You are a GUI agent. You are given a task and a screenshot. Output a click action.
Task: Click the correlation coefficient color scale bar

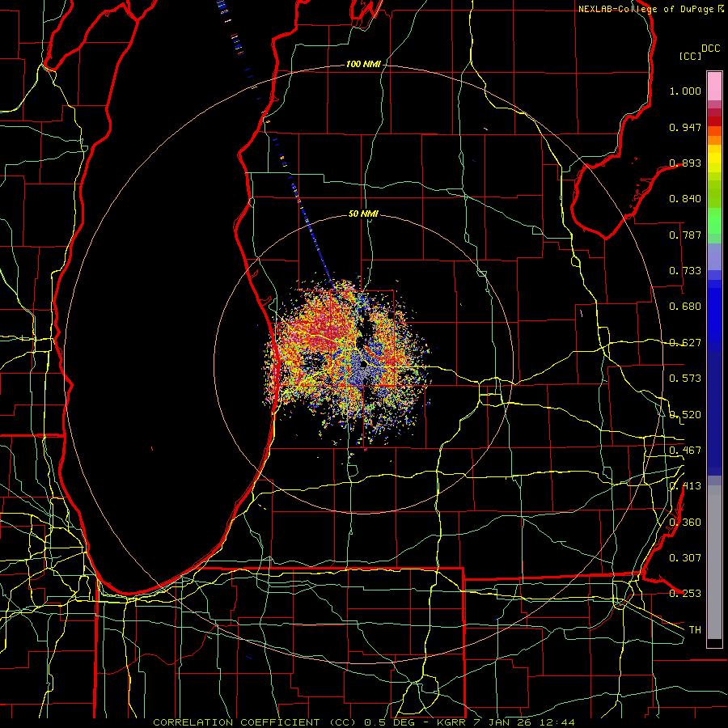714,360
